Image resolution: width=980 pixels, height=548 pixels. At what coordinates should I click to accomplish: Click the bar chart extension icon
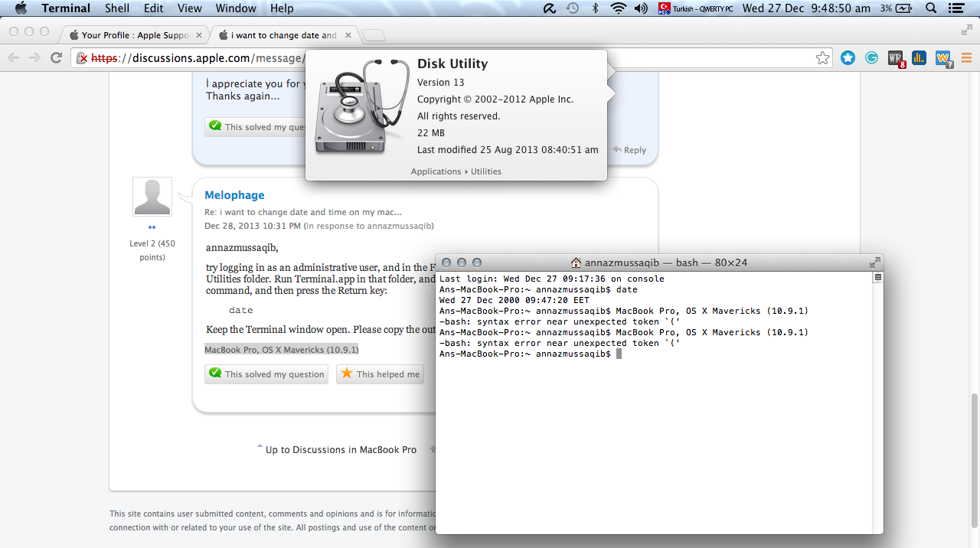click(x=919, y=57)
